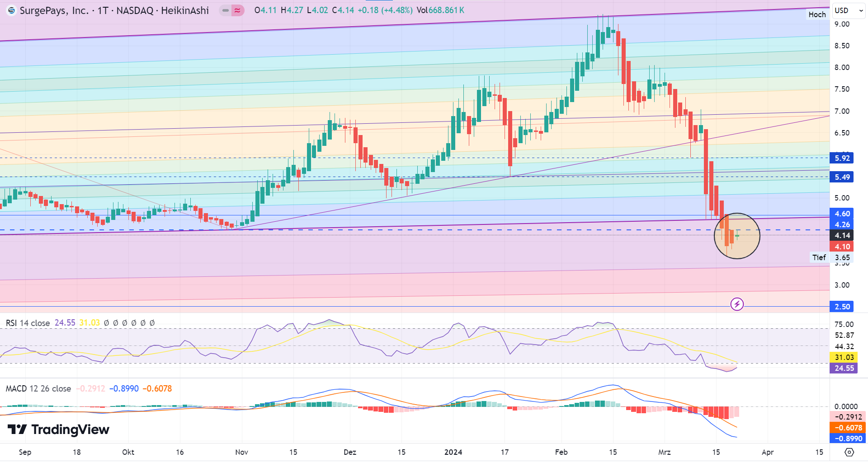
Task: Toggle the pill switch next to HeikinAshi
Action: point(225,10)
